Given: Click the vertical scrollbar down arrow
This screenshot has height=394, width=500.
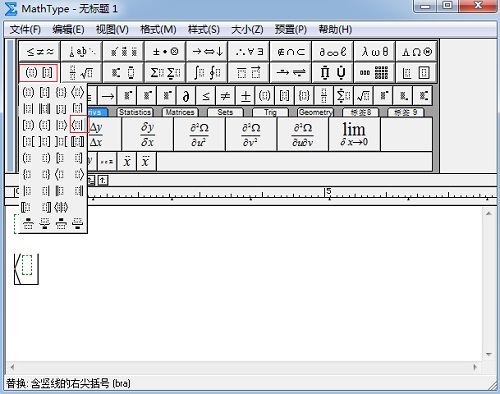Looking at the screenshot, I should pos(489,354).
